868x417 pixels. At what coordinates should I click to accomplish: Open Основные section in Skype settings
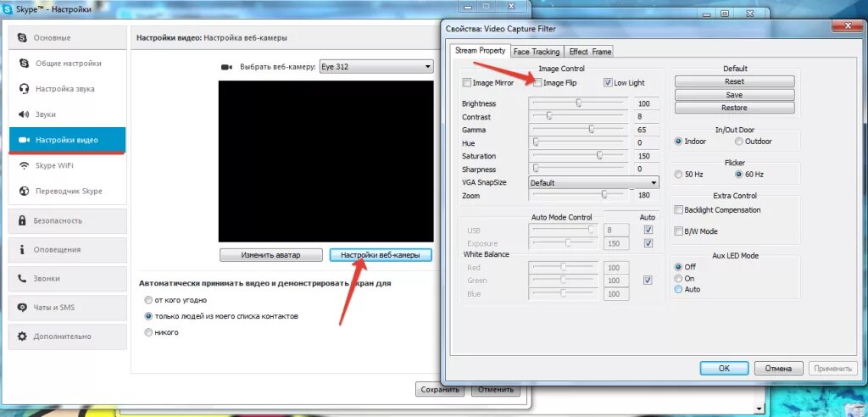pyautogui.click(x=68, y=37)
